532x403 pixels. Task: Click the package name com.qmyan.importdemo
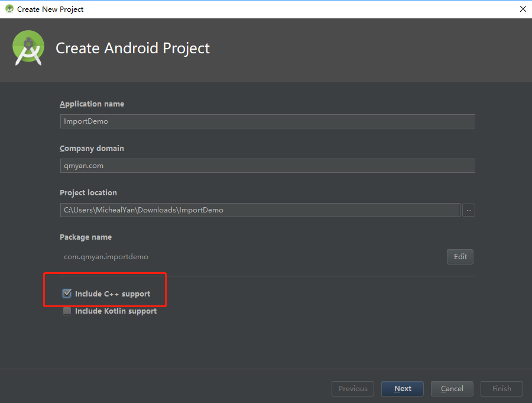(x=106, y=256)
